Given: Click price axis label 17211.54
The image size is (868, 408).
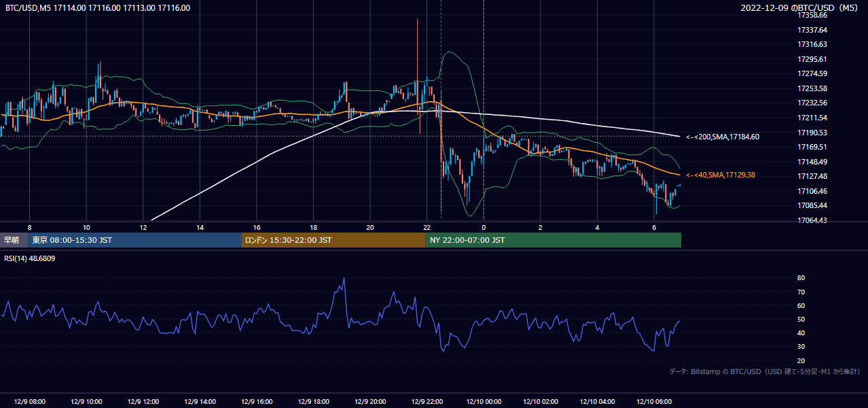Looking at the screenshot, I should 812,118.
